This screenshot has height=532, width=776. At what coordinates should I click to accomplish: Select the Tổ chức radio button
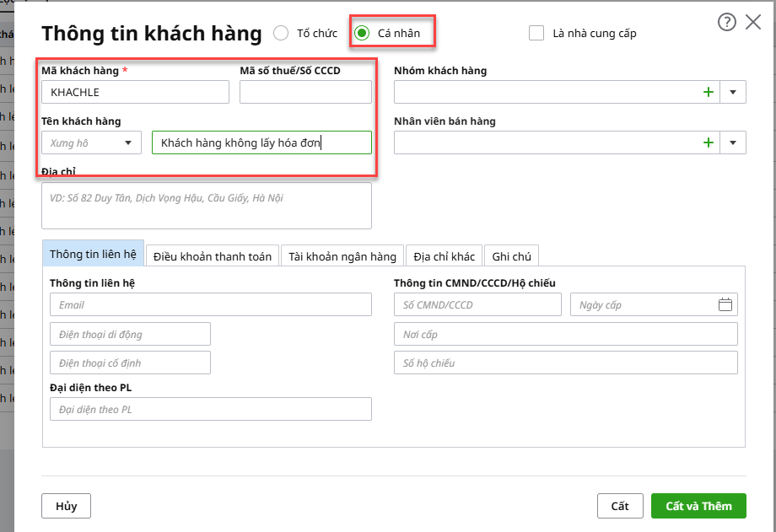coord(281,34)
